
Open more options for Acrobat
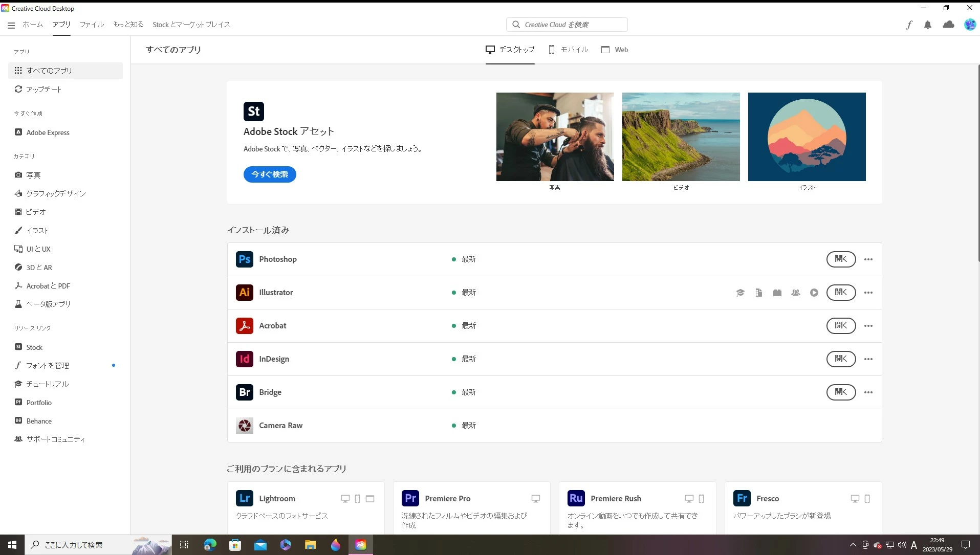(x=868, y=326)
